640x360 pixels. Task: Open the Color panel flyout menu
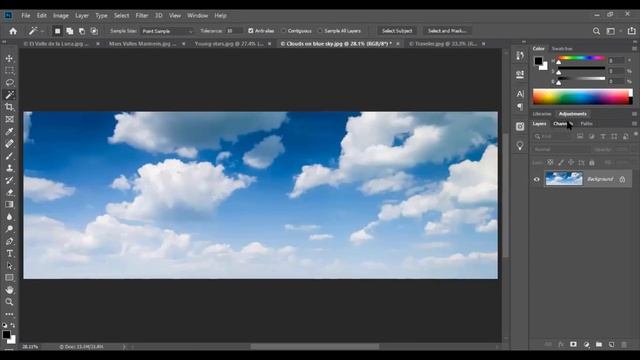tap(634, 49)
